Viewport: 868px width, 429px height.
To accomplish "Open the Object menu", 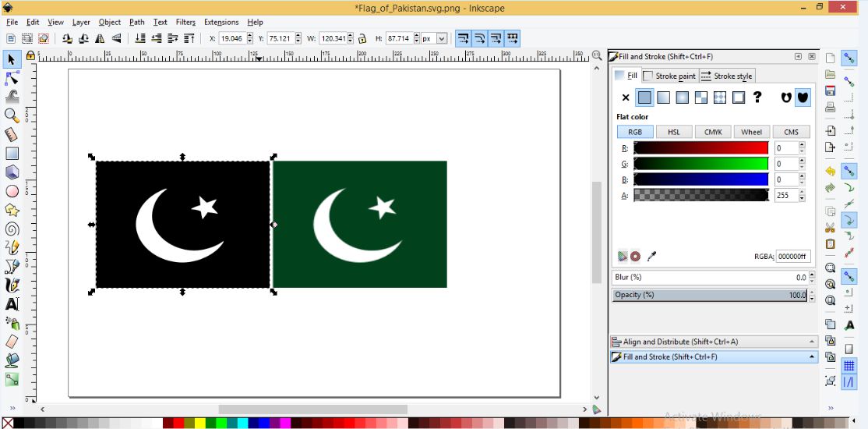I will 110,22.
